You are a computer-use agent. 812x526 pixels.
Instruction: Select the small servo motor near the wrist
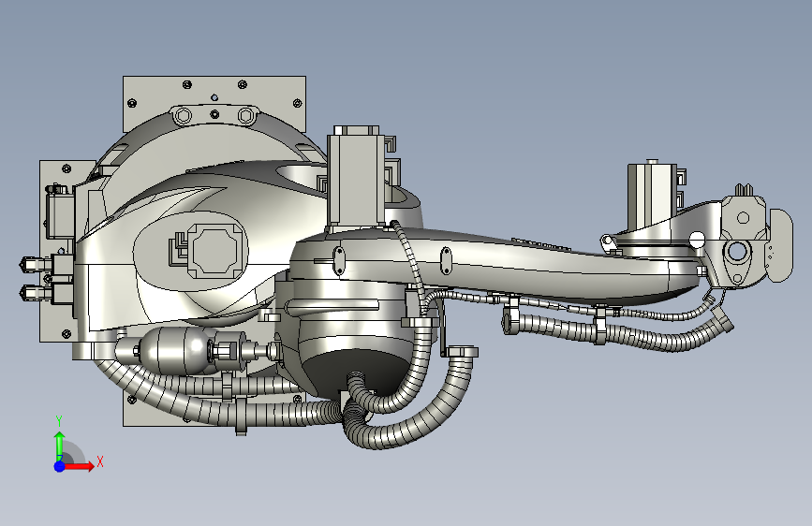(x=652, y=197)
